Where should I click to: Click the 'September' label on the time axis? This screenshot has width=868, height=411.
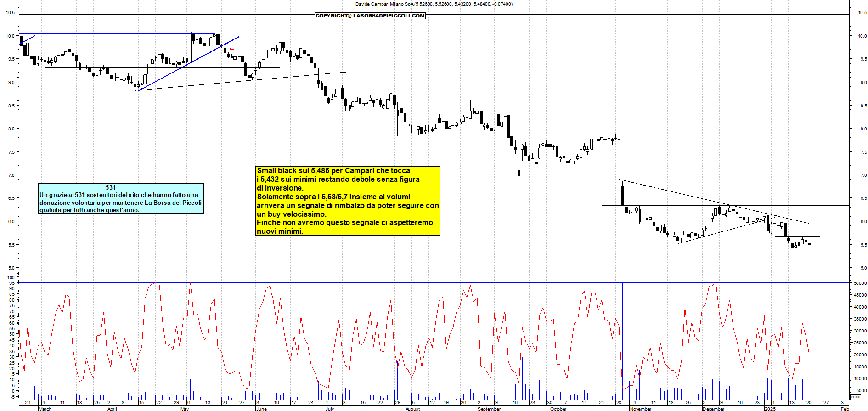tap(489, 409)
